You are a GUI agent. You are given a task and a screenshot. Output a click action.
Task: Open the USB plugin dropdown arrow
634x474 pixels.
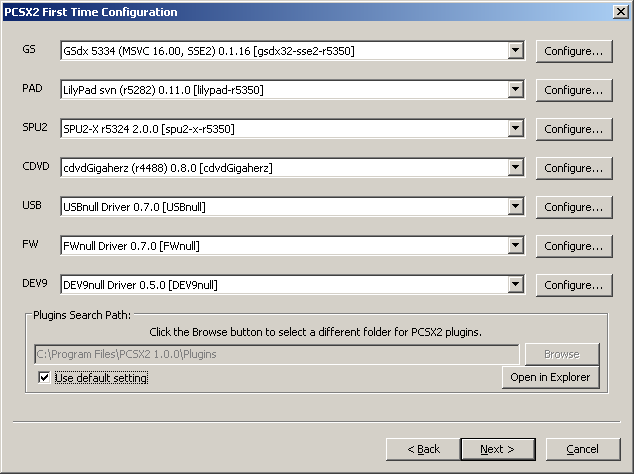(x=516, y=207)
